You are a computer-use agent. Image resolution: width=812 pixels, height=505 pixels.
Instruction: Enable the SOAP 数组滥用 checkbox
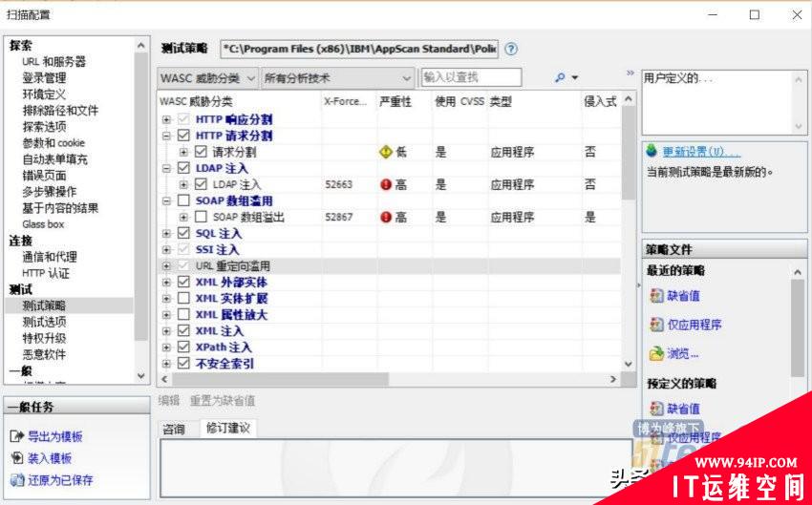pyautogui.click(x=183, y=200)
